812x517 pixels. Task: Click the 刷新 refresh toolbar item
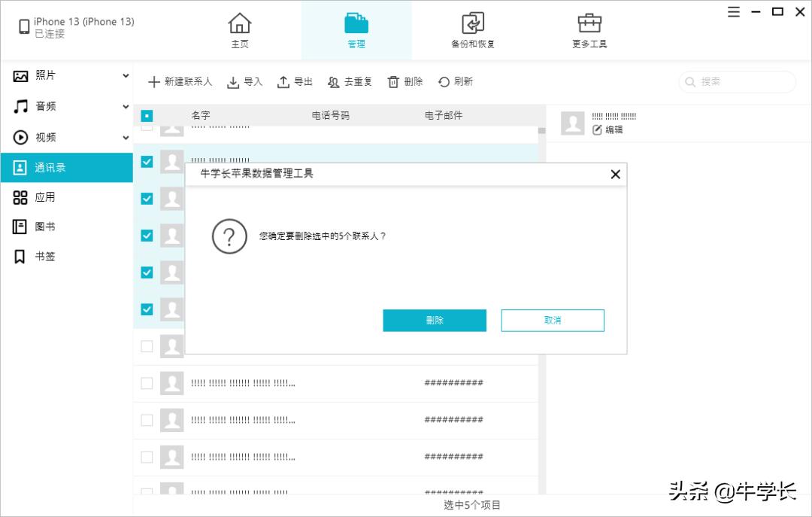[x=456, y=81]
